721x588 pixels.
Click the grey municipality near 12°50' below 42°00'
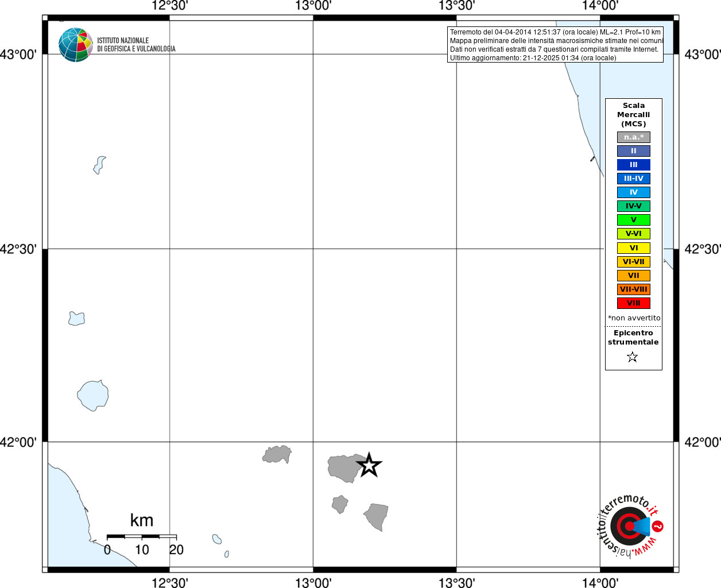(277, 454)
